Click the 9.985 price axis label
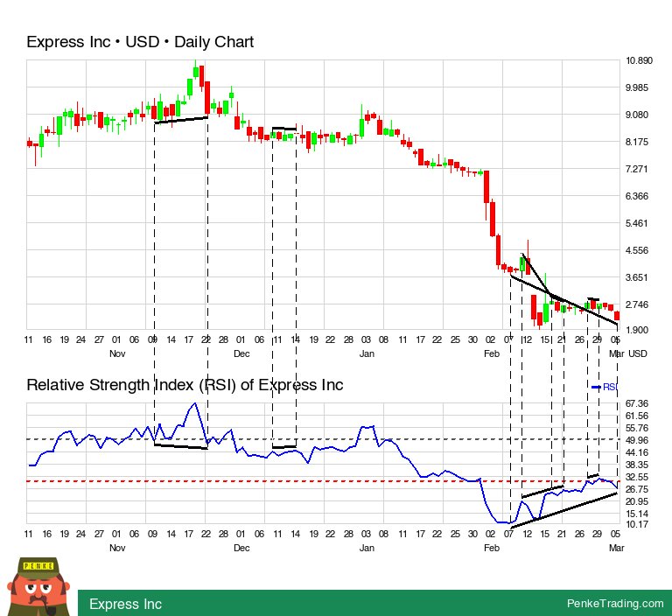The height and width of the screenshot is (616, 672). pyautogui.click(x=637, y=87)
